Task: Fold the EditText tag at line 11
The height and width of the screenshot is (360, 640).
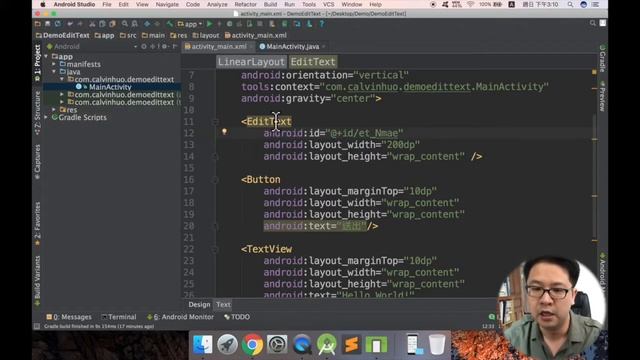Action: click(x=215, y=122)
